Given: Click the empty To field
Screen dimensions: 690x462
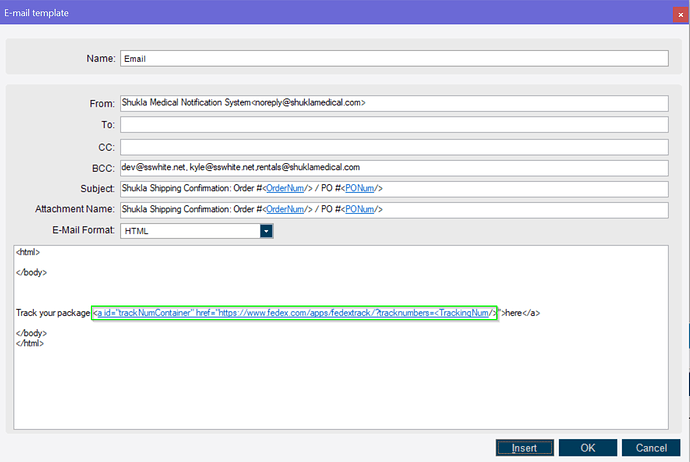Looking at the screenshot, I should tap(394, 125).
